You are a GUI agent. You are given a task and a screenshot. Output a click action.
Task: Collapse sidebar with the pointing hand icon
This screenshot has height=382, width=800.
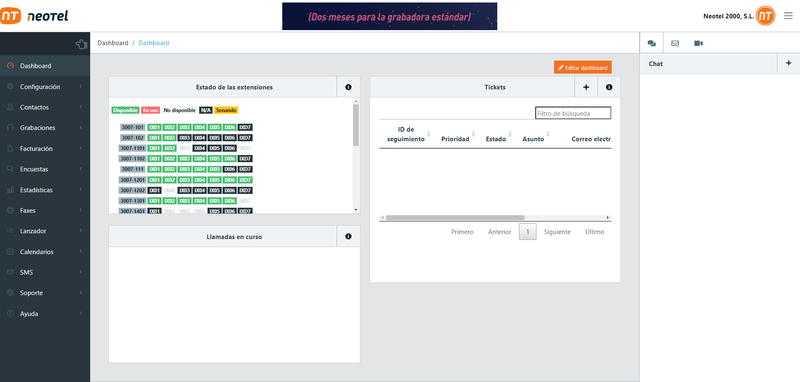point(81,44)
